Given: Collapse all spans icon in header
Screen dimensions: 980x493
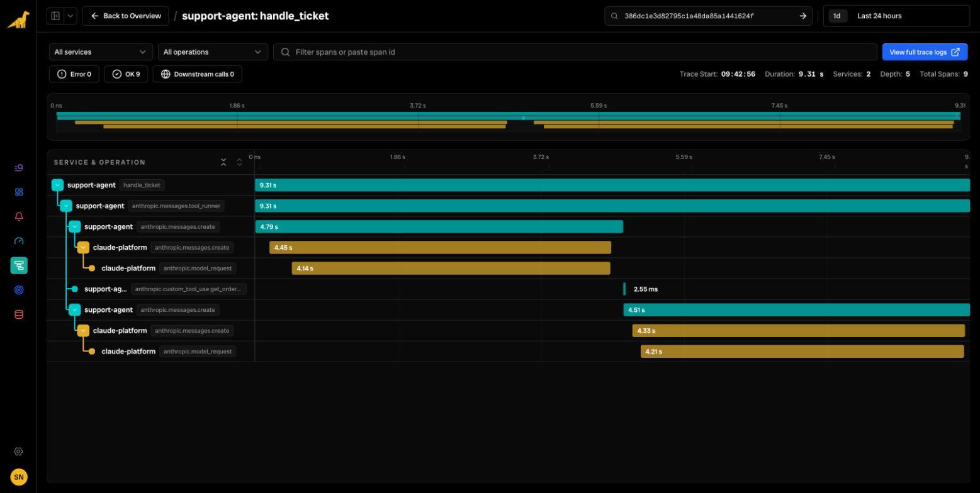Looking at the screenshot, I should point(223,162).
